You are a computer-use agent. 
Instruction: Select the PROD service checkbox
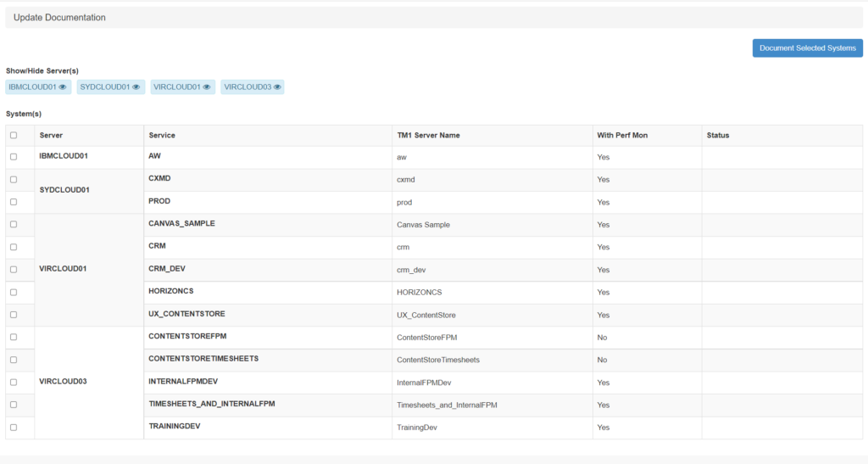(14, 202)
